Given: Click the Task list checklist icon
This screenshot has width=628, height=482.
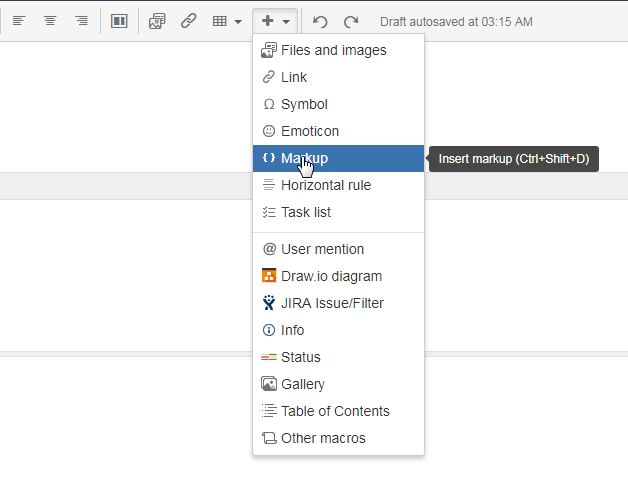Looking at the screenshot, I should pyautogui.click(x=269, y=212).
